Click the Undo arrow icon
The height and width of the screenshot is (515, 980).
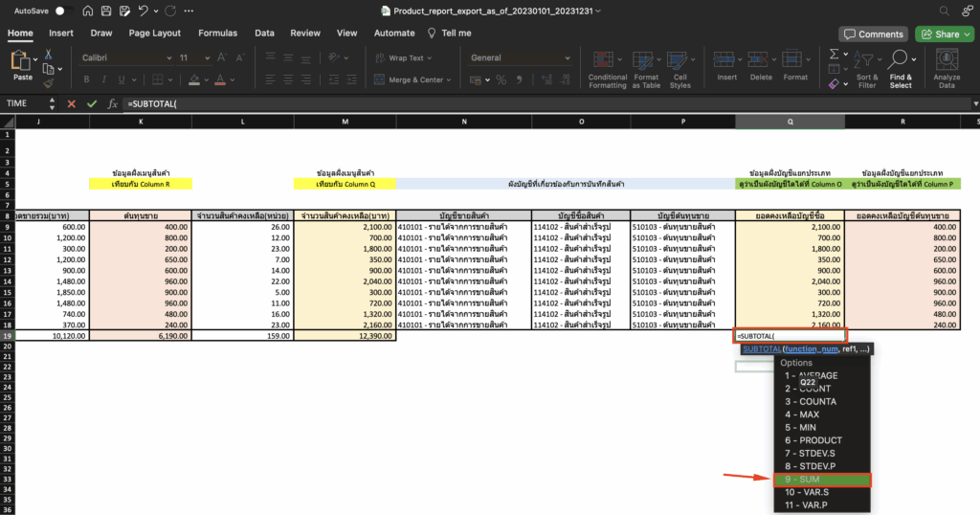click(144, 11)
